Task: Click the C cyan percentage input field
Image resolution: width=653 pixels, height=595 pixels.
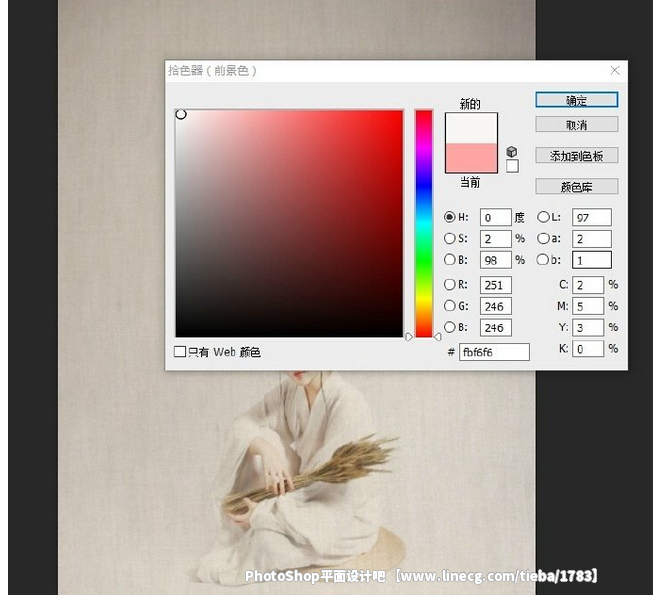Action: click(x=587, y=285)
